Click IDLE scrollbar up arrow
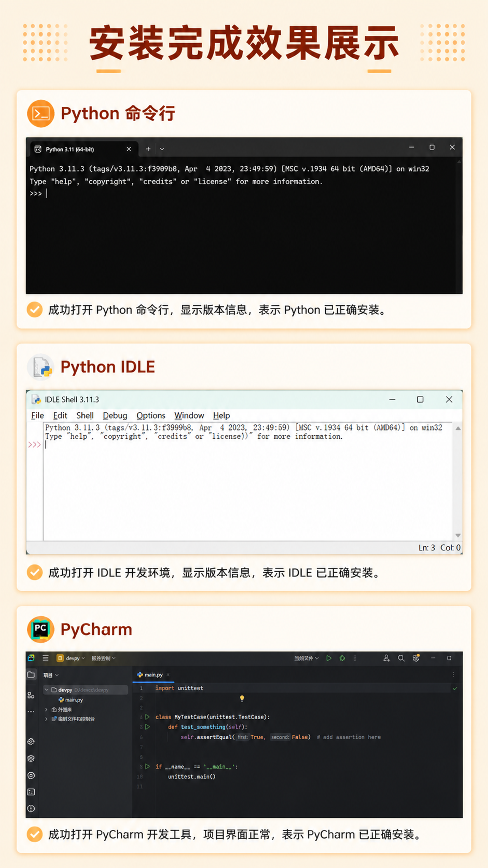Screen dimensions: 488x868 pos(458,428)
